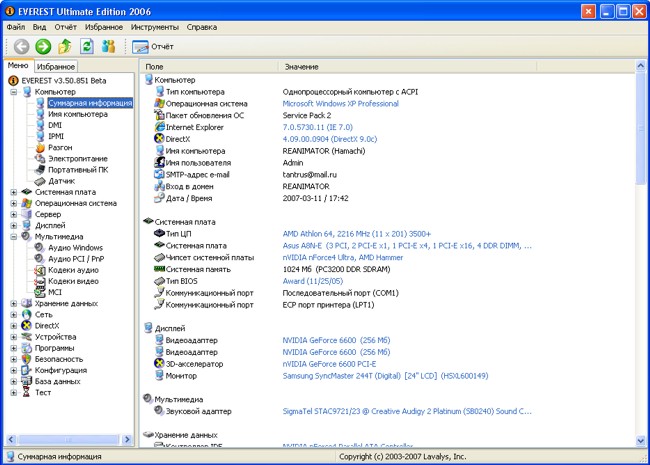
Task: Expand the Системная плата tree node
Action: 14,192
